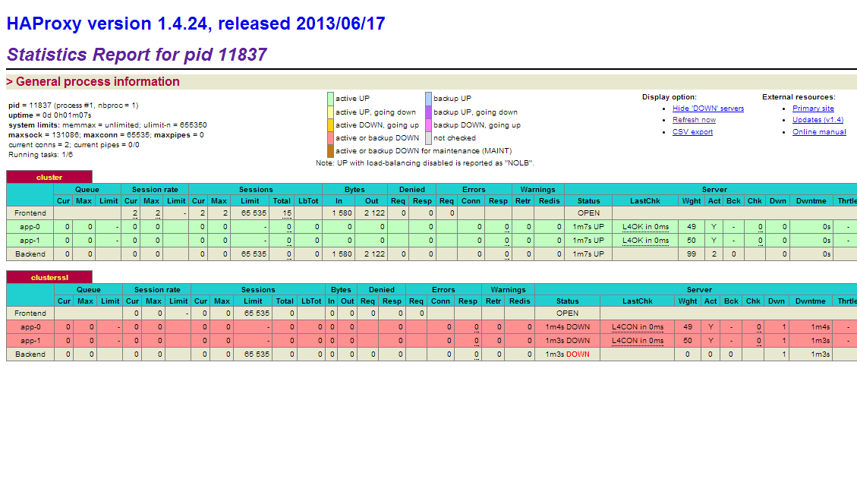Click 'Queue' header in cluster table
Viewport: 857px width, 504px height.
point(87,190)
